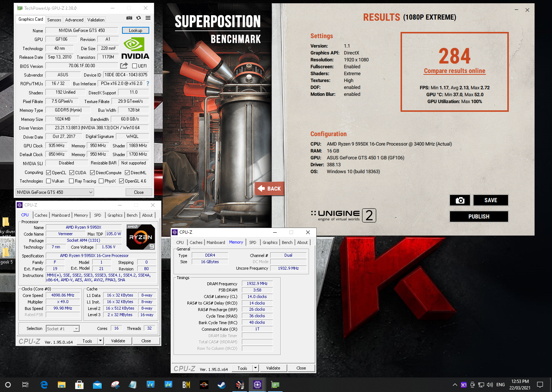Open Task View on the taskbar
This screenshot has height=392, width=552.
25,385
